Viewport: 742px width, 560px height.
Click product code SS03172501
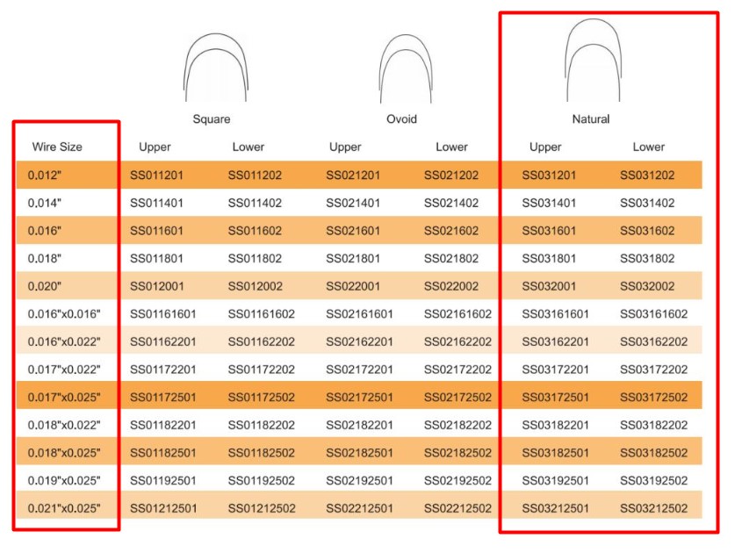[556, 398]
